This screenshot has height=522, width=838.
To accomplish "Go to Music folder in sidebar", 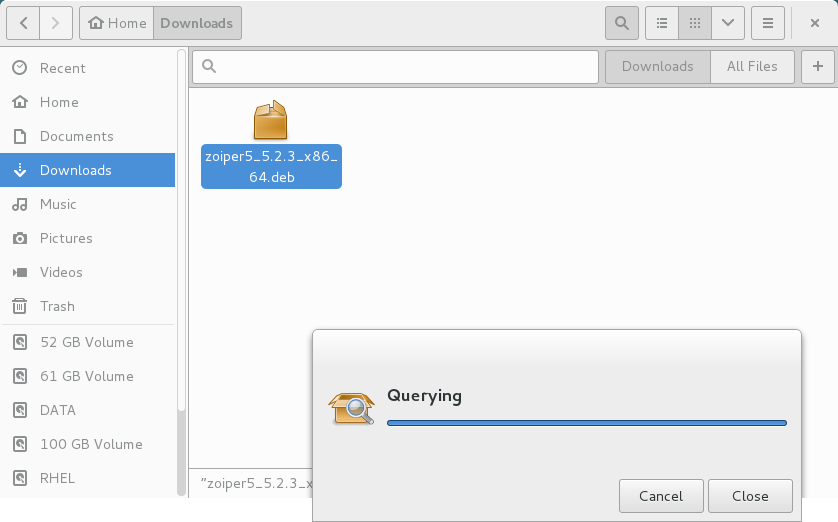I will pos(58,204).
